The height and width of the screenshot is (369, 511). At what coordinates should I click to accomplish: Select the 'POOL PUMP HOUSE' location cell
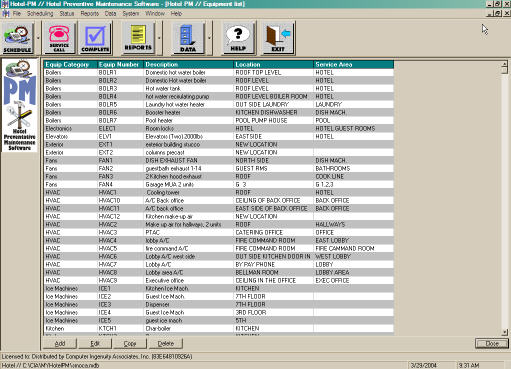pyautogui.click(x=274, y=120)
